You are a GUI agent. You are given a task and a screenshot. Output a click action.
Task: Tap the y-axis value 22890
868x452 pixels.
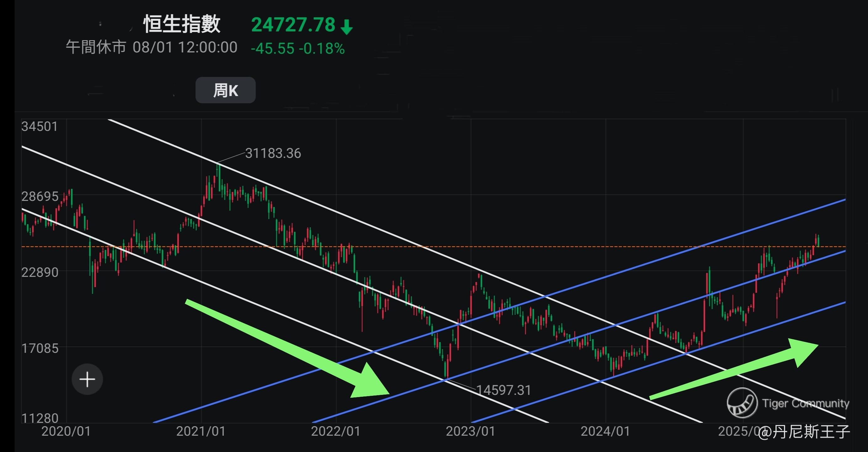point(40,272)
